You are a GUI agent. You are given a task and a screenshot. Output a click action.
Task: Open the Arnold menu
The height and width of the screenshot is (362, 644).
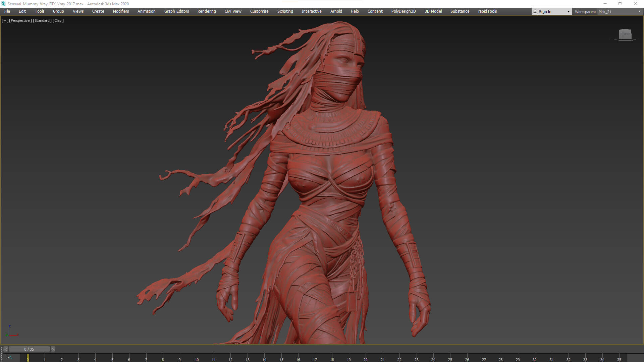(336, 11)
